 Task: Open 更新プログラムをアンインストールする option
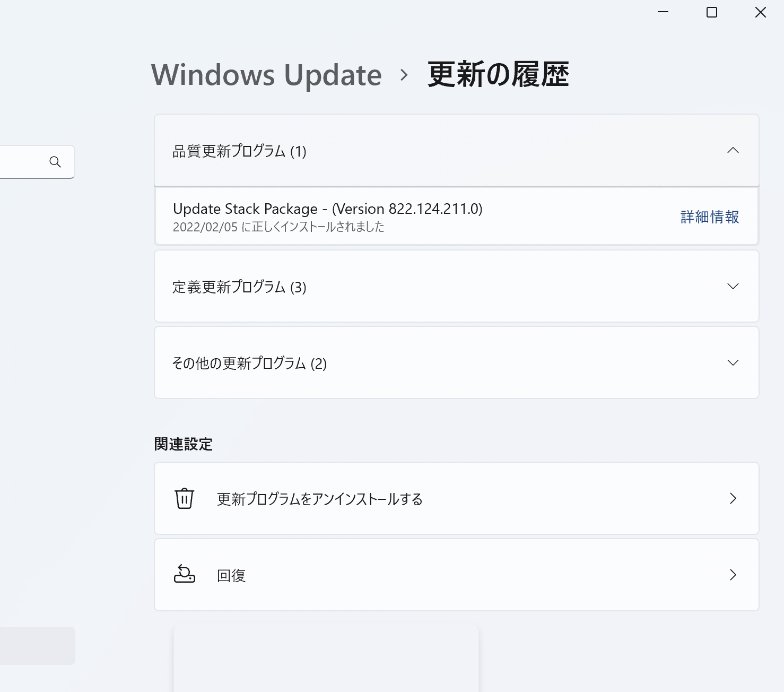457,498
